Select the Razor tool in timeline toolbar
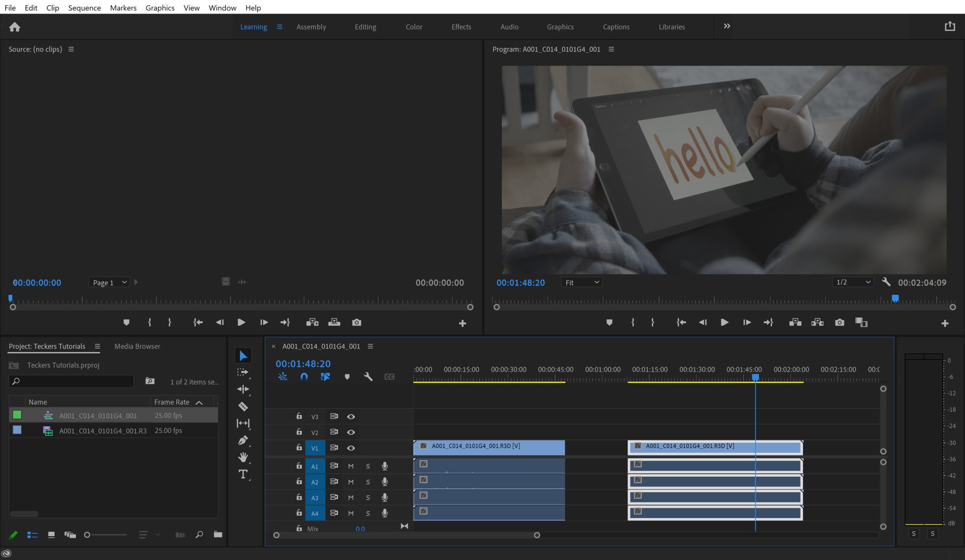Image resolution: width=965 pixels, height=560 pixels. (x=243, y=406)
